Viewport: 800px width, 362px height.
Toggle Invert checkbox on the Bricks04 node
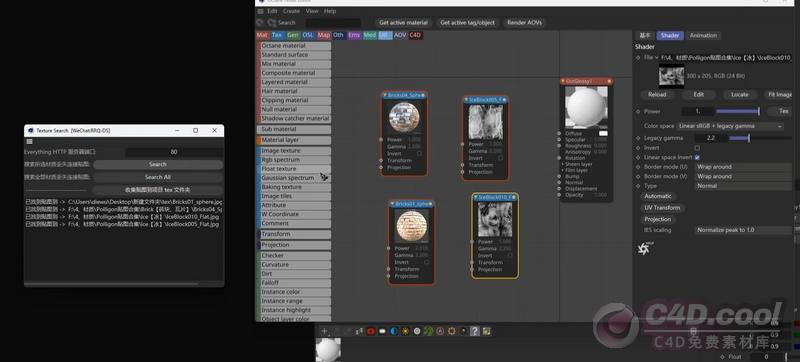coord(419,153)
